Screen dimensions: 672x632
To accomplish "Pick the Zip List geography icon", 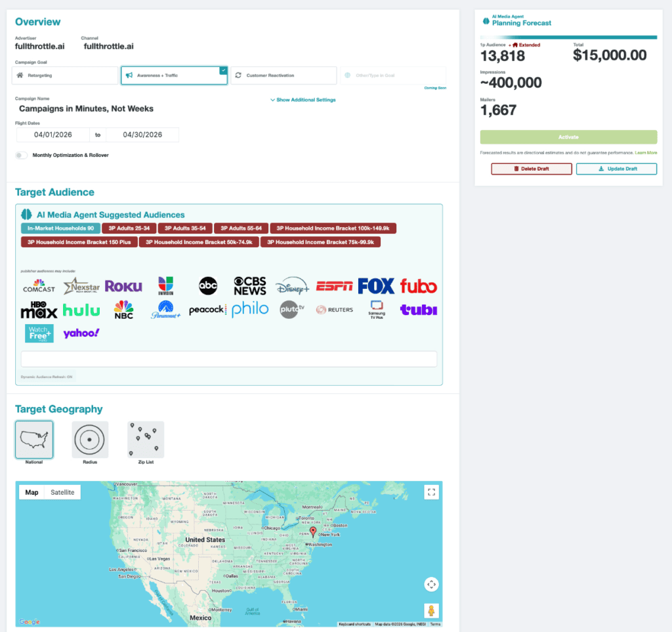I will pos(146,439).
